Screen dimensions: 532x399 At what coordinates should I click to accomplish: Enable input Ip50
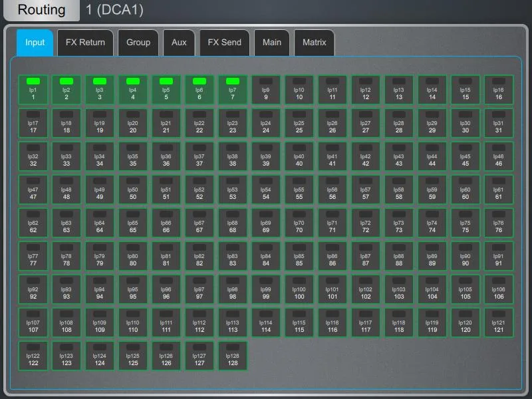click(x=132, y=190)
